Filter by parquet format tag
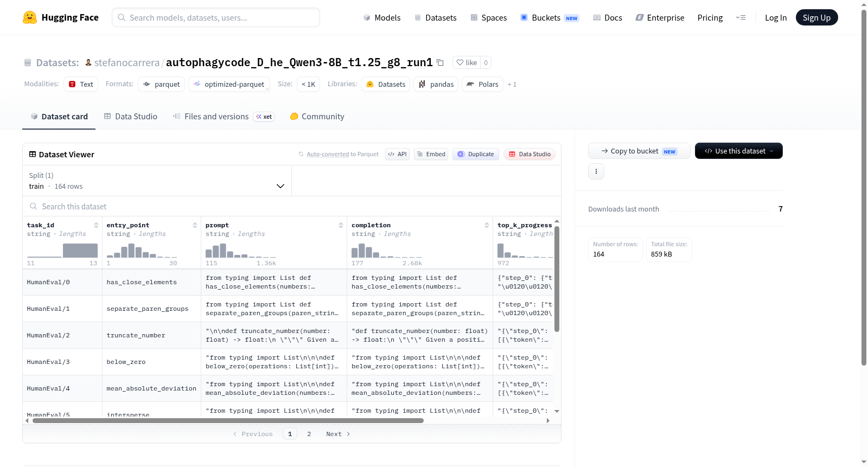The width and height of the screenshot is (868, 467). 162,84
